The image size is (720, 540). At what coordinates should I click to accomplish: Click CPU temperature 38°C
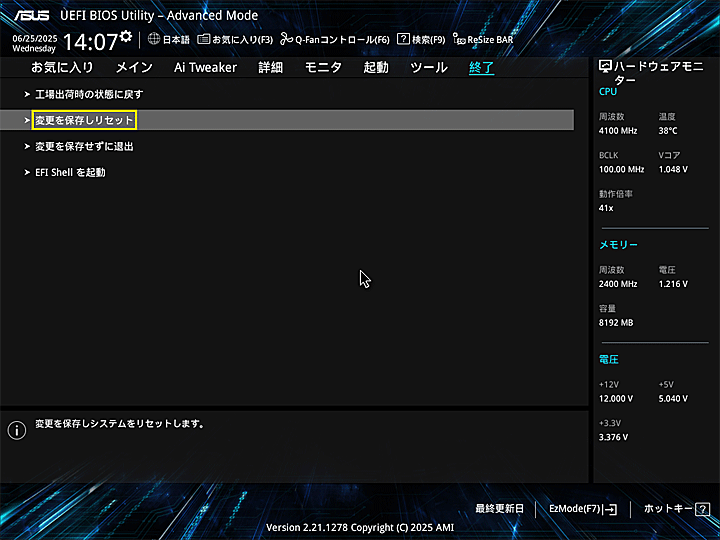coord(668,131)
